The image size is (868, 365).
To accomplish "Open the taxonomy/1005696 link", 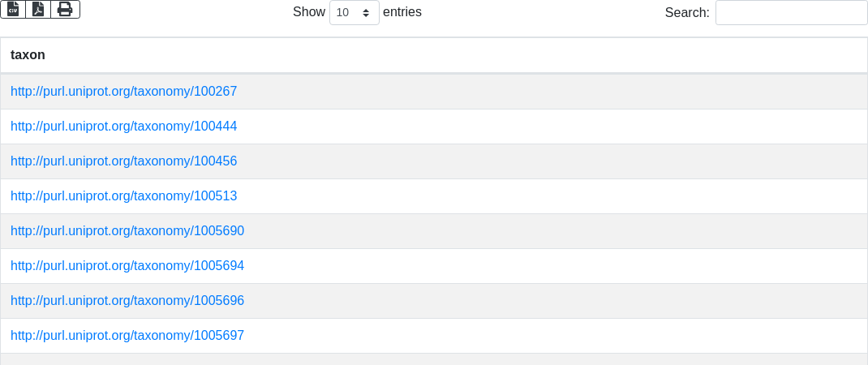I will (x=127, y=301).
